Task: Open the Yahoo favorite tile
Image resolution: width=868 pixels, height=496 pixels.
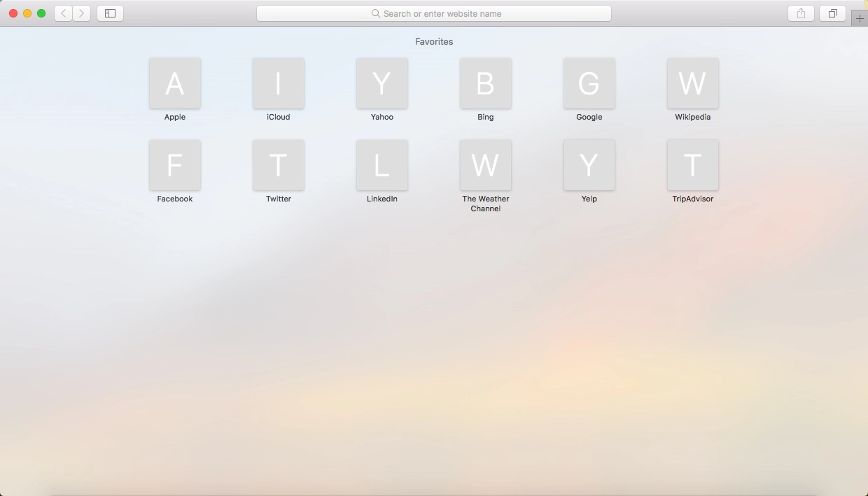Action: click(382, 83)
